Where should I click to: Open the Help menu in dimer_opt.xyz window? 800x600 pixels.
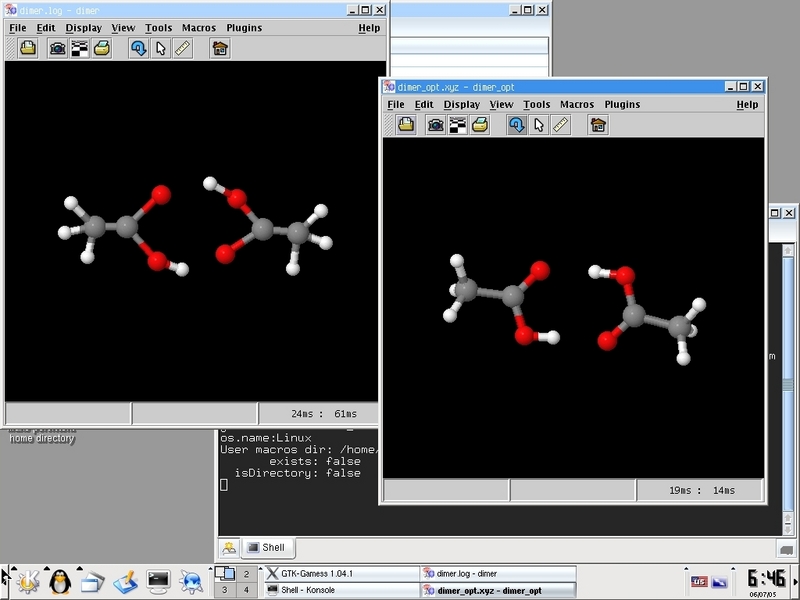[x=747, y=104]
